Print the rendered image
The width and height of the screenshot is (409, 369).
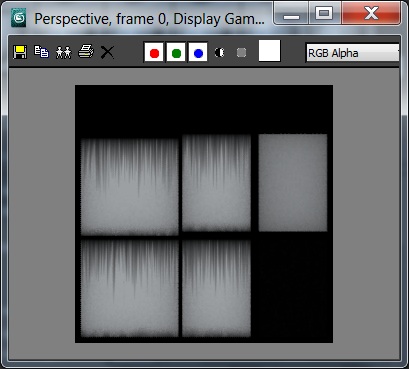86,52
